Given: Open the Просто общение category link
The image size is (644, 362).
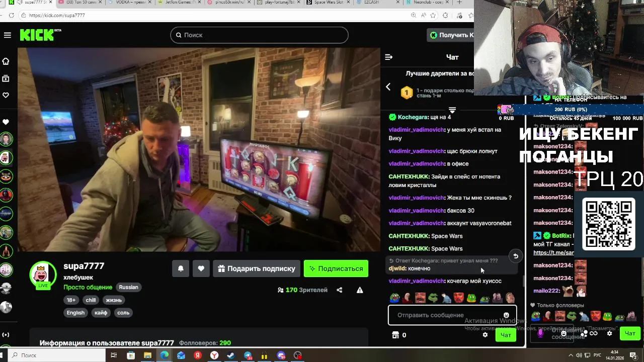Looking at the screenshot, I should coord(88,287).
